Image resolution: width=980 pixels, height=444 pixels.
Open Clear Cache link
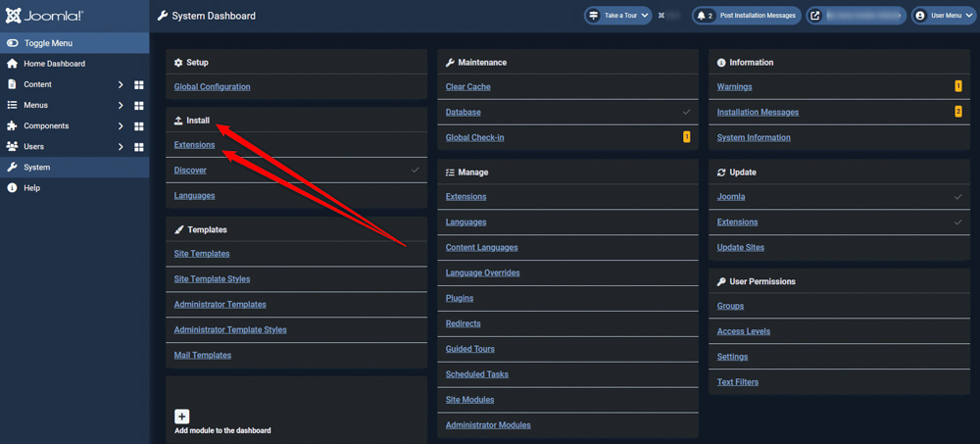[468, 87]
